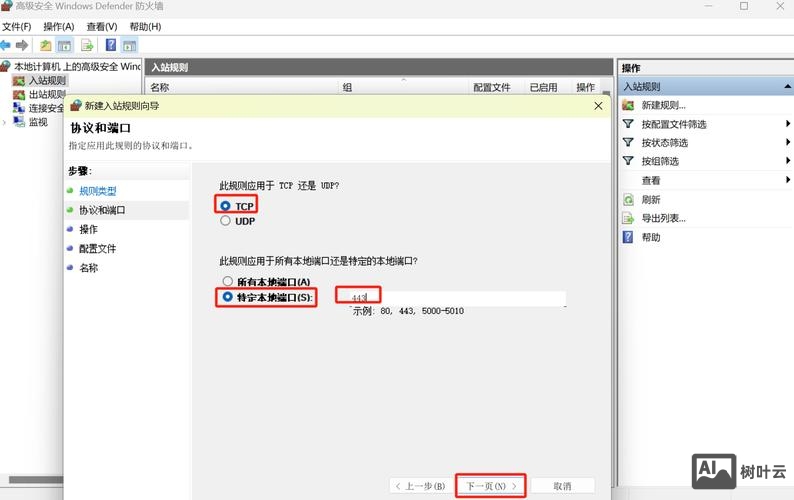Viewport: 794px width, 500px height.
Task: Select 出站规则 in the tree
Action: (x=47, y=94)
